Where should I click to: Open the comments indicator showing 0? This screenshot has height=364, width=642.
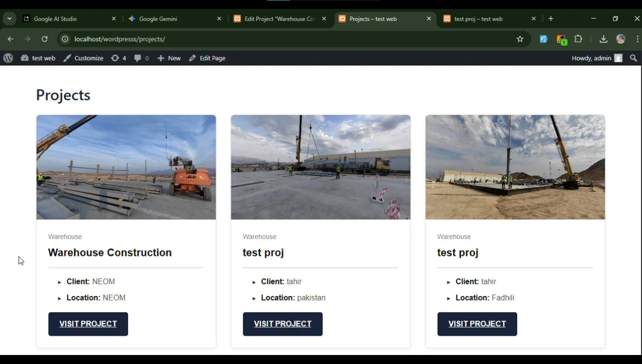(x=141, y=58)
